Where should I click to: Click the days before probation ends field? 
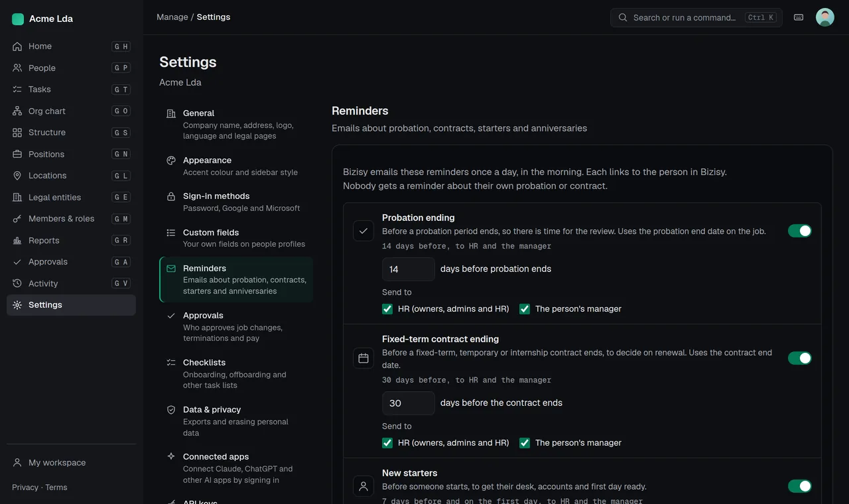click(409, 269)
